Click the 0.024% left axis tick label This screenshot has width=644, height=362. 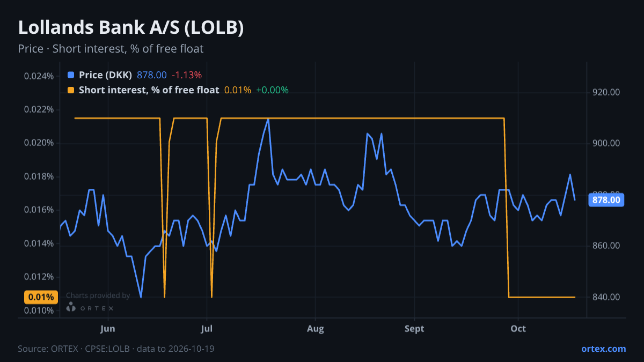39,76
